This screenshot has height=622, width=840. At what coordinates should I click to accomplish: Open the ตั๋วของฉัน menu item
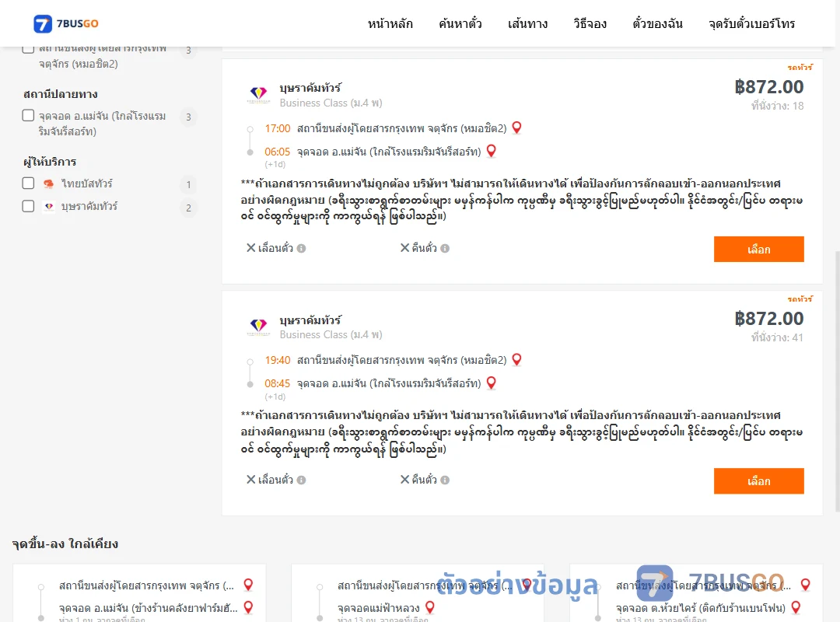click(657, 23)
